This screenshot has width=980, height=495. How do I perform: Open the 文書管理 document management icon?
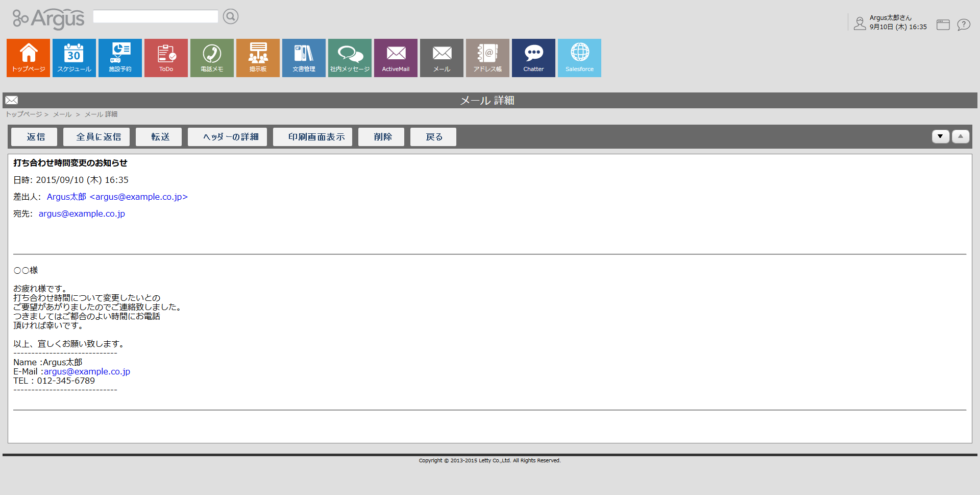[x=304, y=58]
